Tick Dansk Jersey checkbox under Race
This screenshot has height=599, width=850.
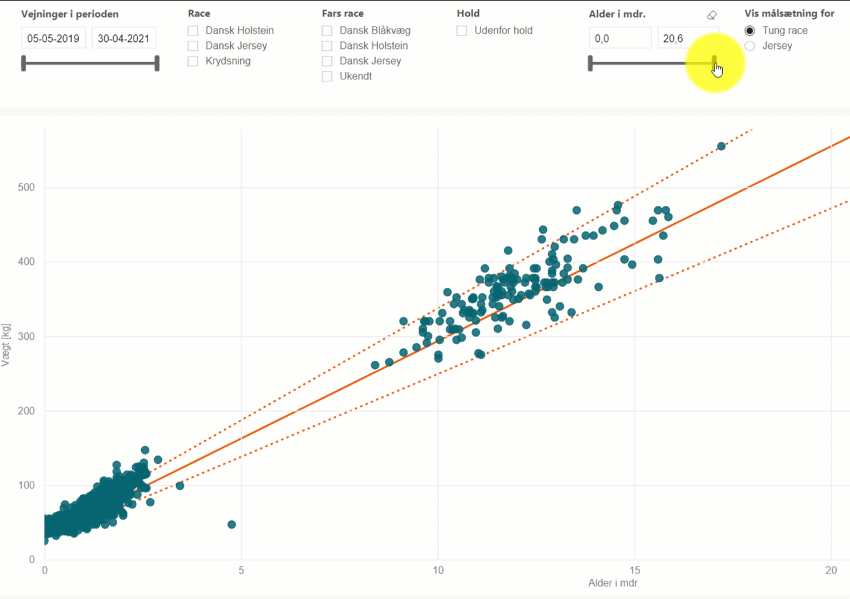[193, 46]
